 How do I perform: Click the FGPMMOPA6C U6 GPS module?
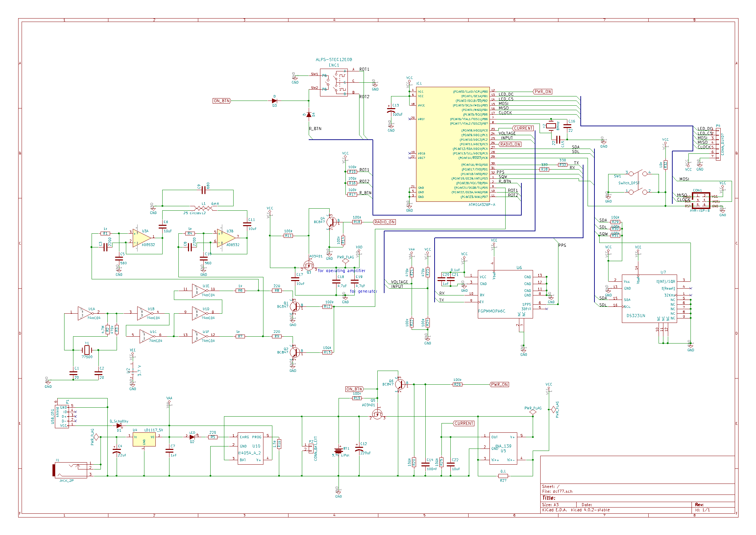505,294
